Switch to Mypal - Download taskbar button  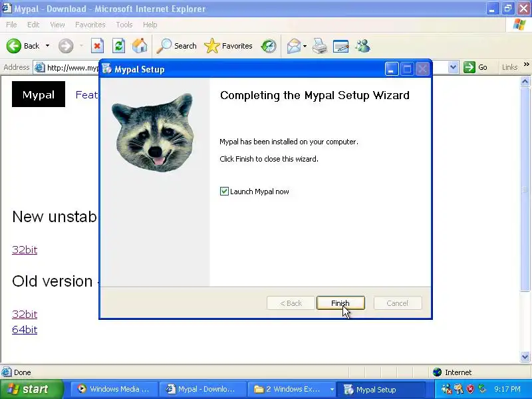[x=202, y=389]
